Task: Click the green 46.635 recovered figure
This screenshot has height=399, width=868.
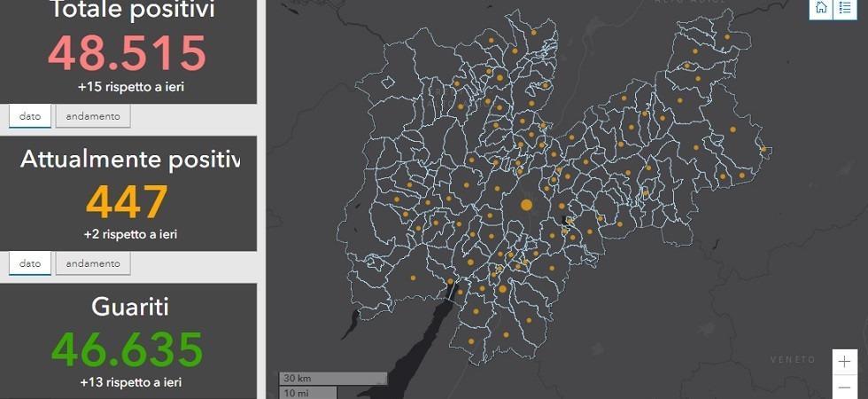Action: click(127, 349)
